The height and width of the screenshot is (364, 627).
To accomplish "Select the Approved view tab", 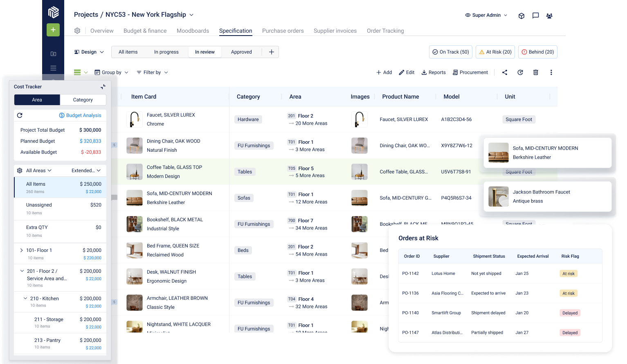I will (241, 52).
